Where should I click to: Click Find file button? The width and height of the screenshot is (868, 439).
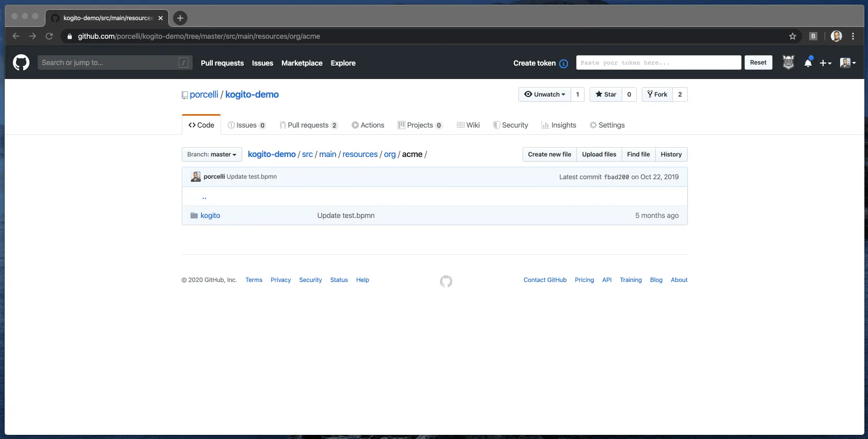tap(638, 154)
